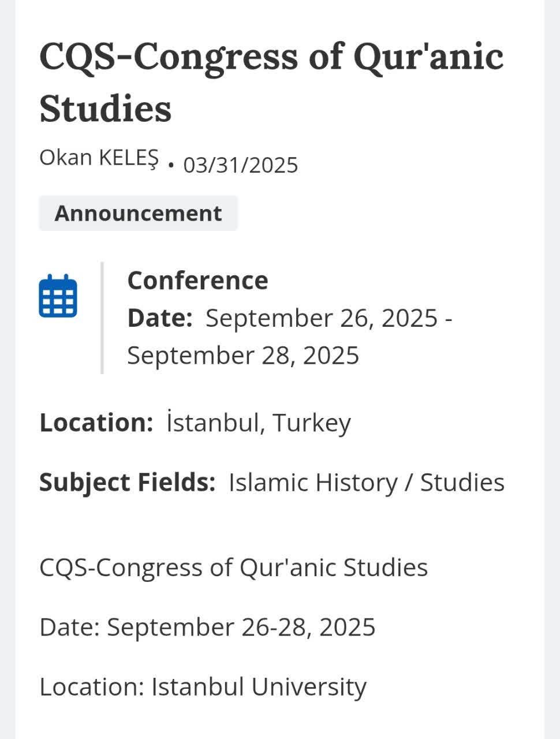The image size is (560, 739).
Task: Click the gray page margin on right edge
Action: (552, 369)
